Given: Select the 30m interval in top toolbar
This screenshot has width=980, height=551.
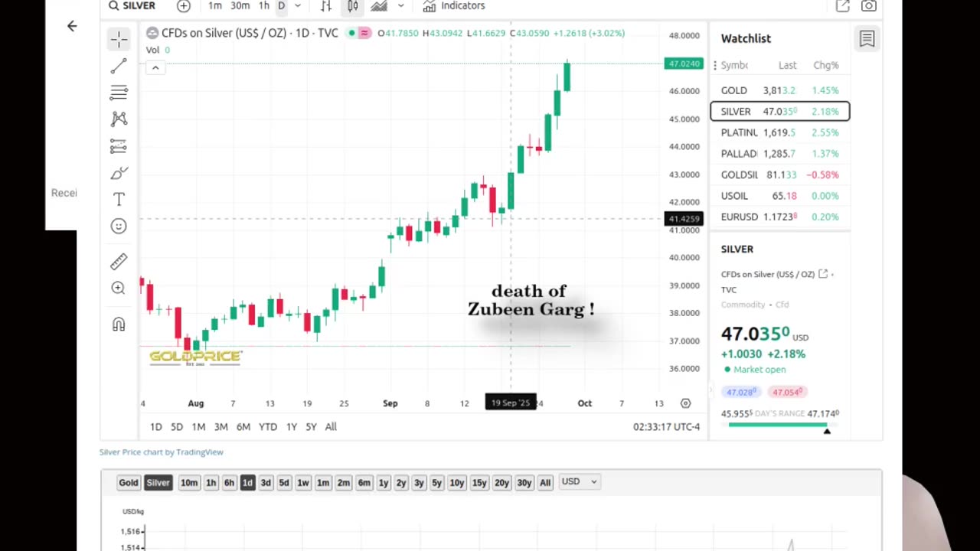Looking at the screenshot, I should click(x=240, y=6).
